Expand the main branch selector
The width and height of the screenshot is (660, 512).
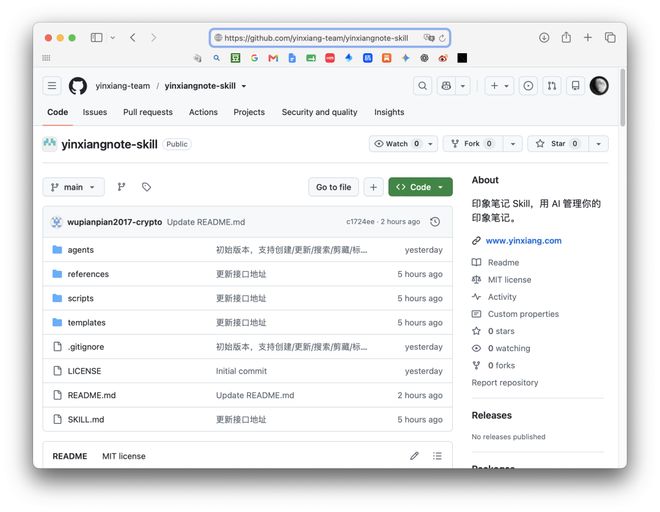point(73,187)
